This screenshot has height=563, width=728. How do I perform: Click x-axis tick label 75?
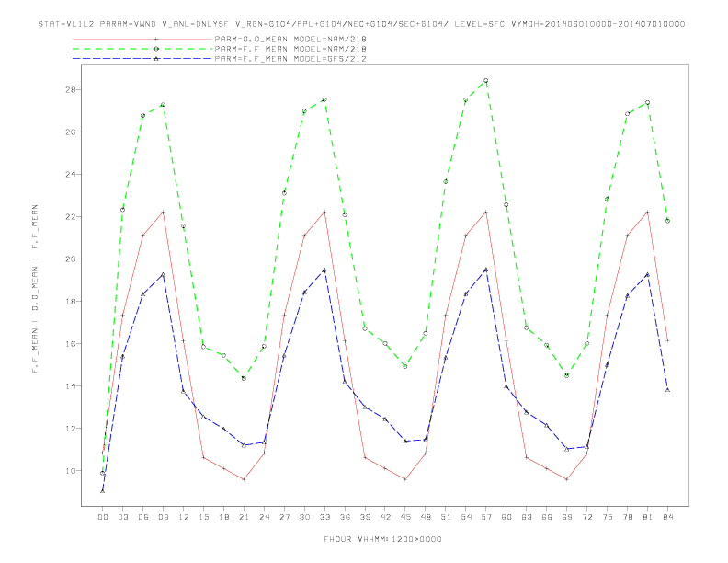coord(608,517)
